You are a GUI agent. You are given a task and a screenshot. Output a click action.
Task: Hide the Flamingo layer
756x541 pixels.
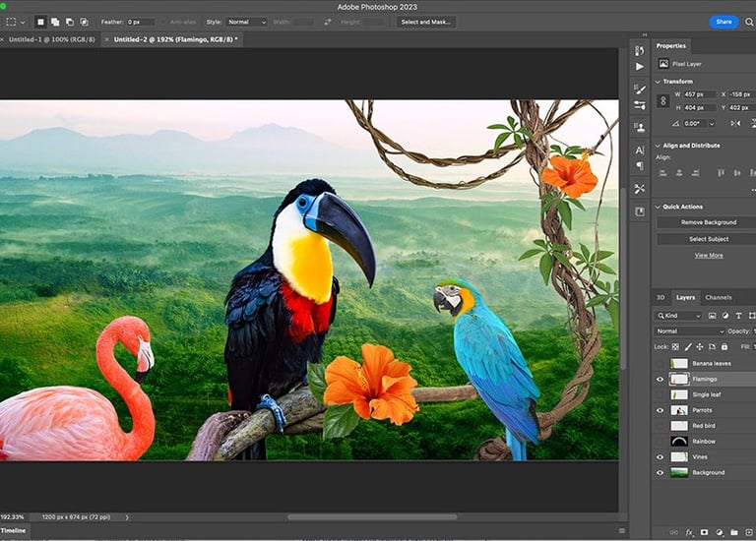(661, 380)
